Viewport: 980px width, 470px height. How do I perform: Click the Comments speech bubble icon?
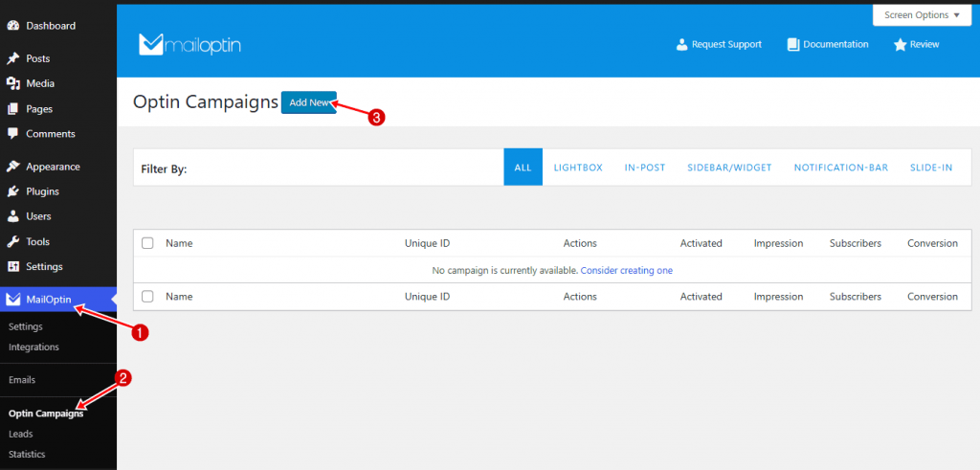click(12, 134)
